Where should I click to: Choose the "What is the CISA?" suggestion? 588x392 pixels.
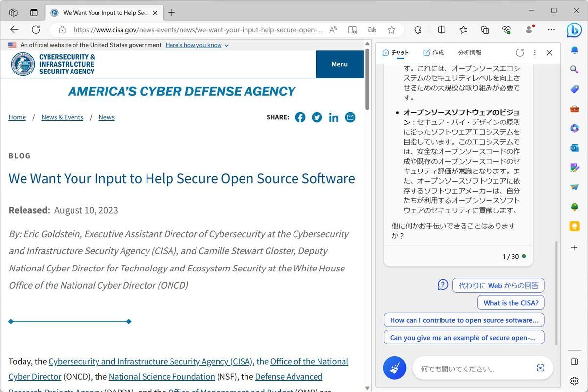click(511, 303)
